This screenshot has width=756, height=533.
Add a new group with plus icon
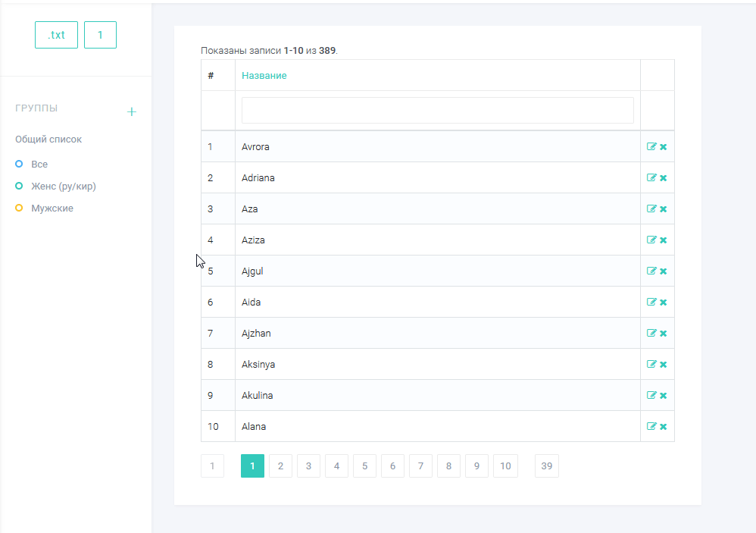pyautogui.click(x=132, y=112)
